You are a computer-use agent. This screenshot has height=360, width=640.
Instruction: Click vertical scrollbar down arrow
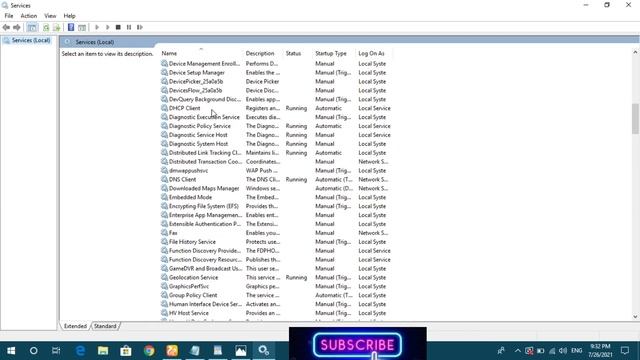635,317
